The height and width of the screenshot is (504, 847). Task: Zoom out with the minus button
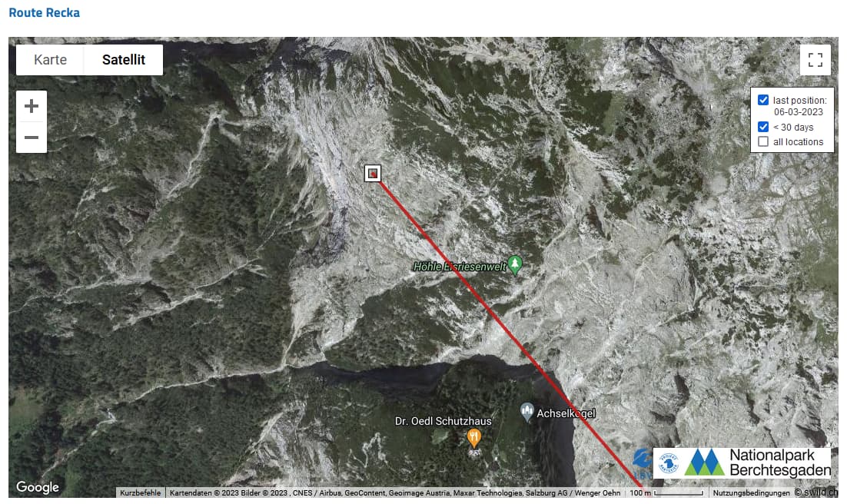[32, 138]
